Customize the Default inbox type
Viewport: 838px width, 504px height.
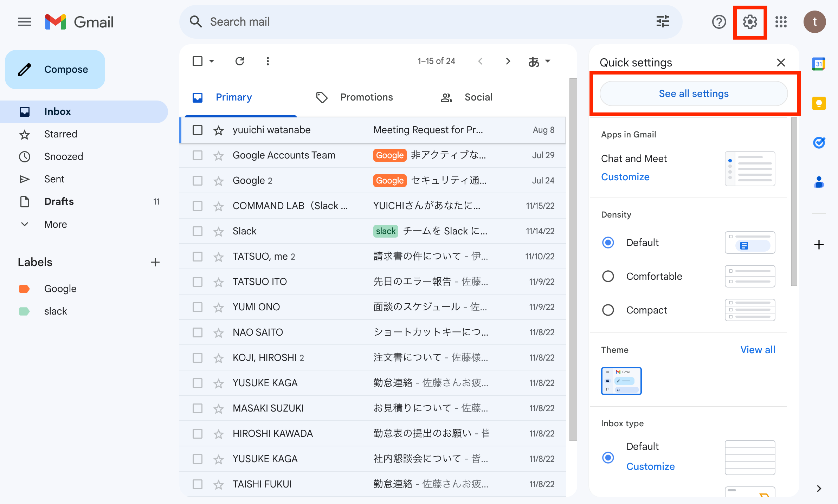point(650,466)
